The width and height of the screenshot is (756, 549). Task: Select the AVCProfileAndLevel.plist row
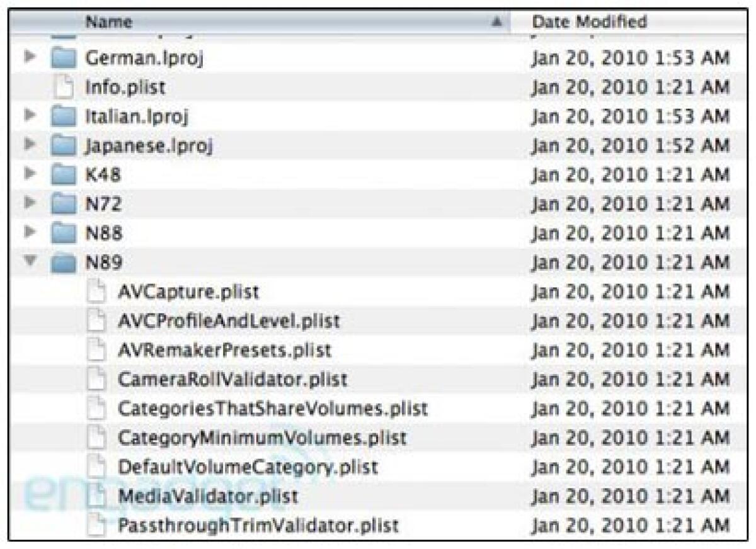click(x=379, y=321)
